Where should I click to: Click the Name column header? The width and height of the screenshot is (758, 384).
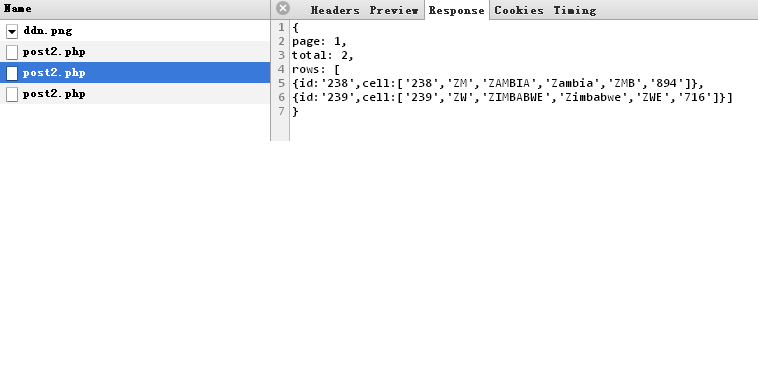click(x=135, y=9)
